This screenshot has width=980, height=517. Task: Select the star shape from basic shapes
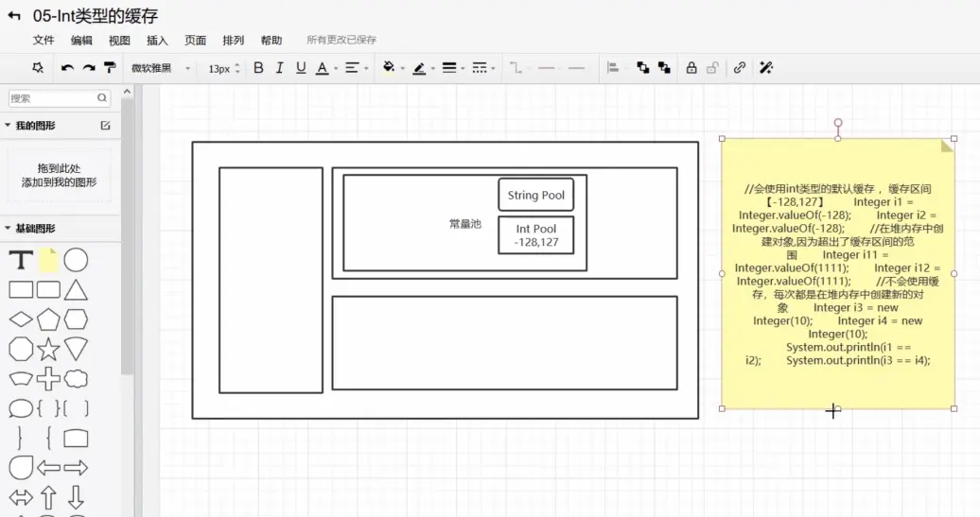(48, 350)
